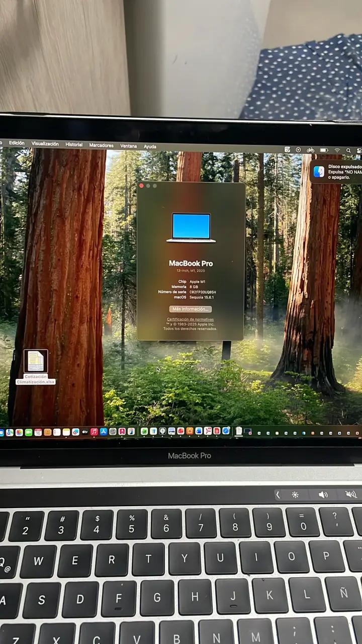
Task: Open Preview from the Dock
Action: tap(171, 431)
